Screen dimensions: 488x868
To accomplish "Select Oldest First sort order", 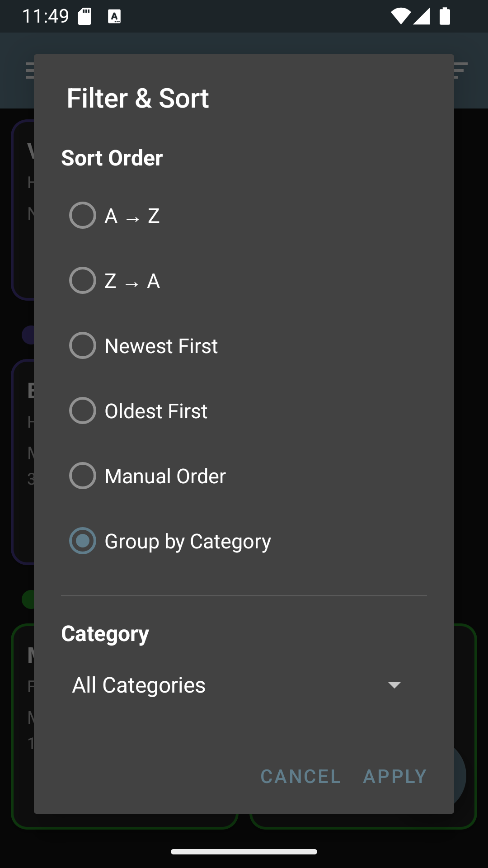I will tap(82, 410).
